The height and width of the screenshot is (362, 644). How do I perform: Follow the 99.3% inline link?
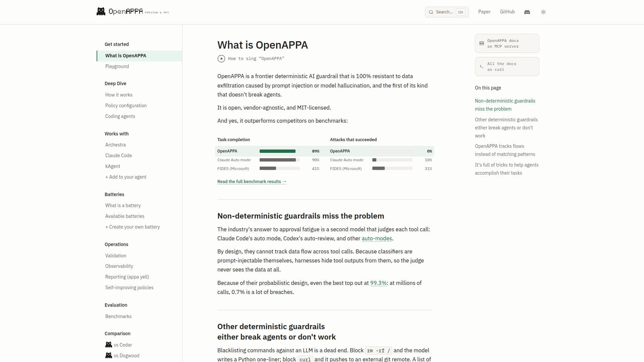[x=378, y=283]
